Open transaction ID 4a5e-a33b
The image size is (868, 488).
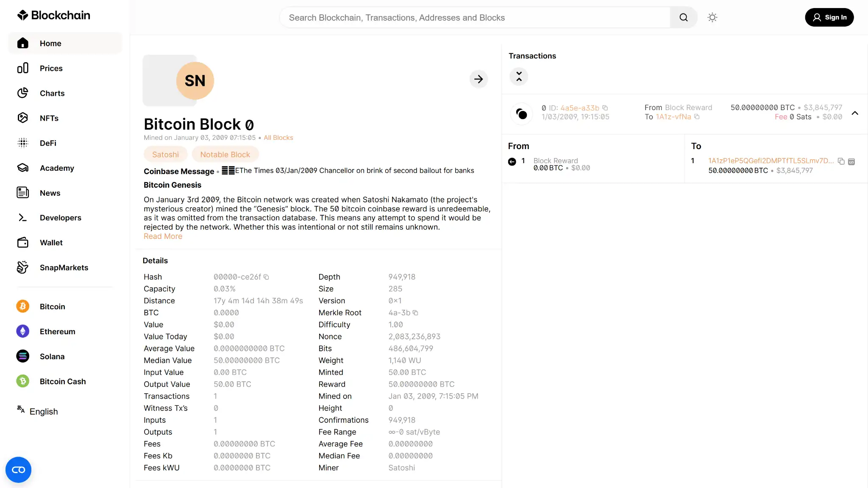tap(580, 108)
